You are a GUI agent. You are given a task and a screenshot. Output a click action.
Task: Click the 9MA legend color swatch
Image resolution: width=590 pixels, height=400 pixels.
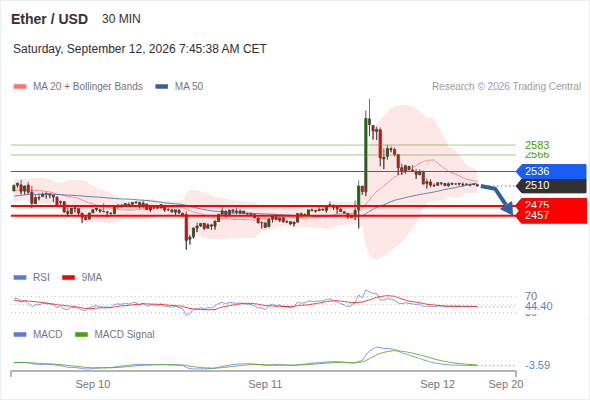coord(68,278)
